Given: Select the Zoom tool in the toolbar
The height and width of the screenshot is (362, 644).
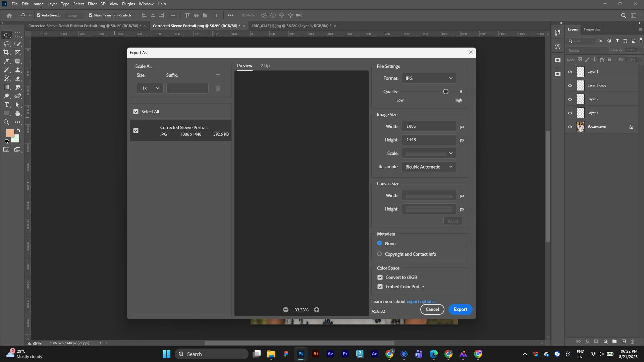Looking at the screenshot, I should [x=6, y=122].
